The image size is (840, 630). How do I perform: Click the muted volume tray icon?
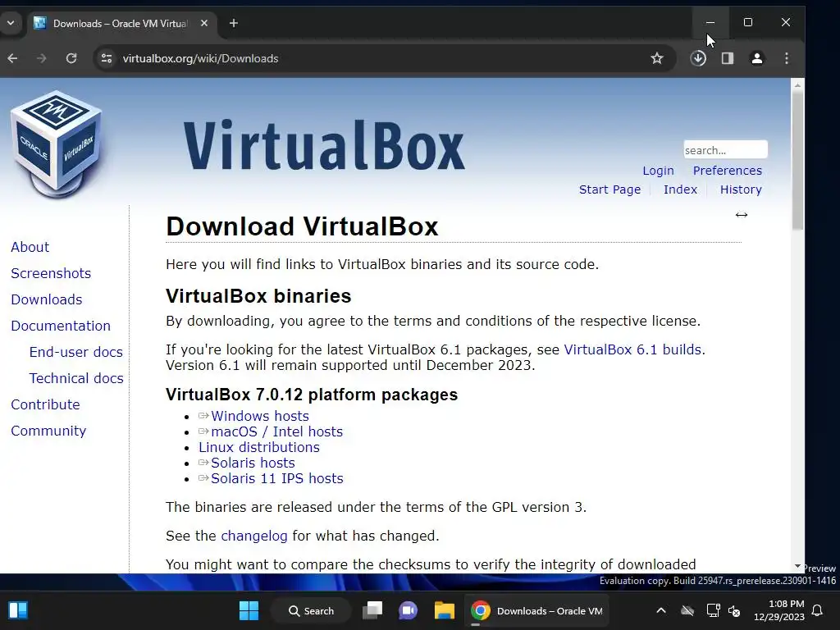pos(734,610)
